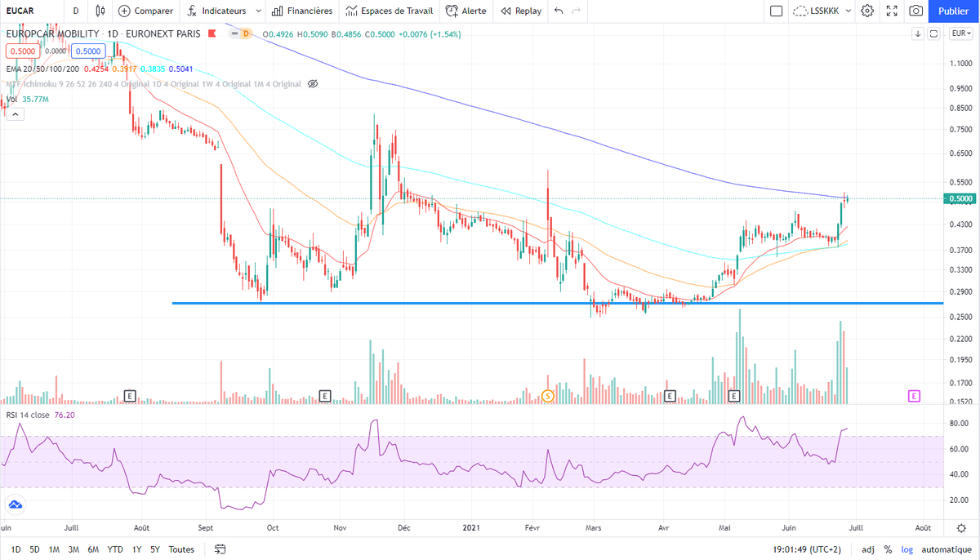The height and width of the screenshot is (560, 980).
Task: Open the earnings E marker near Août
Action: (129, 396)
